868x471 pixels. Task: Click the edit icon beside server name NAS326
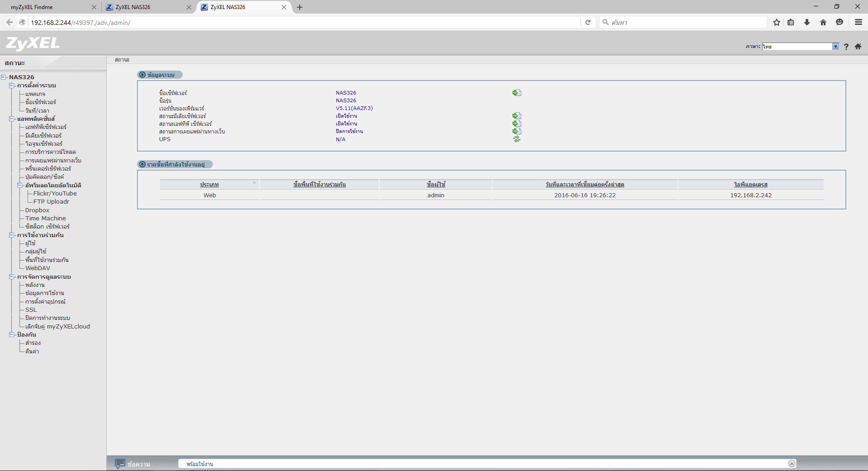click(x=517, y=93)
